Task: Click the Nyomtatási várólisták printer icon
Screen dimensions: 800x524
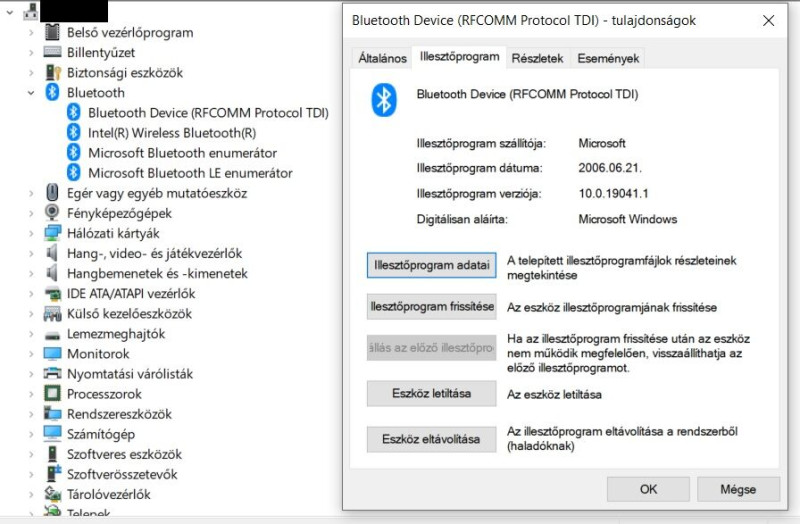Action: [52, 373]
